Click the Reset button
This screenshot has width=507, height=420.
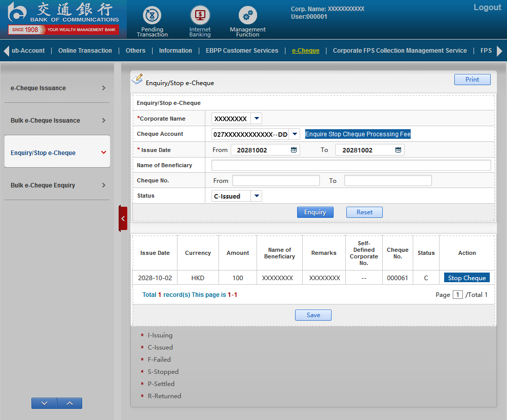(x=365, y=212)
